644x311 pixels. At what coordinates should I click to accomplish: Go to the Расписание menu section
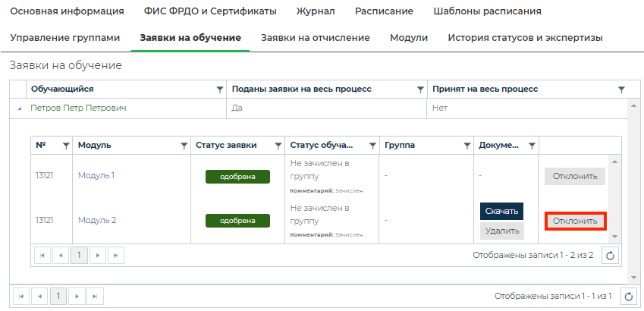(x=385, y=11)
